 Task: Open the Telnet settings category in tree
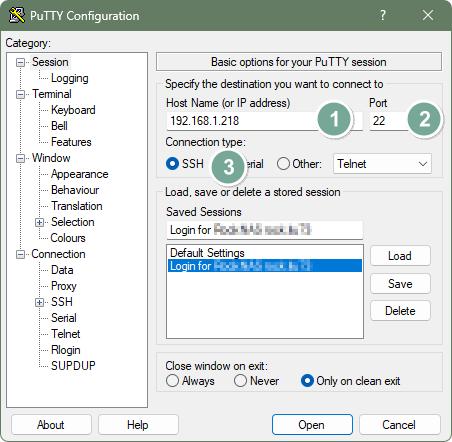pyautogui.click(x=65, y=334)
